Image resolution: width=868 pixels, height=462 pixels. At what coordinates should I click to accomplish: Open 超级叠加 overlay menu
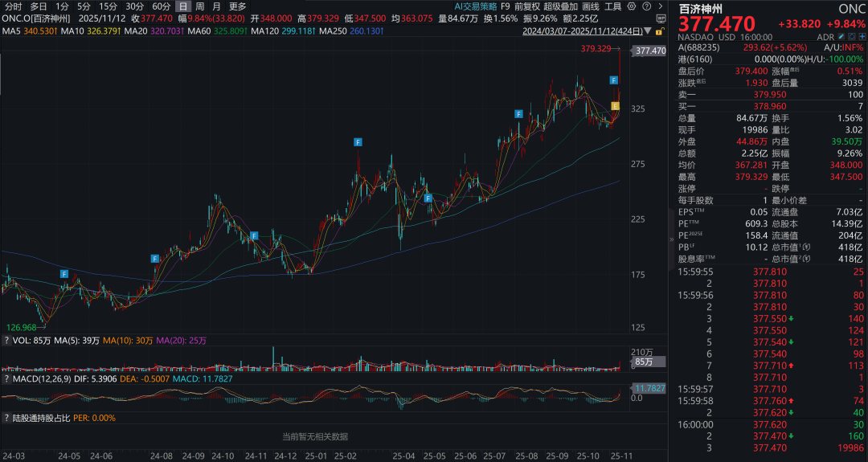click(561, 6)
